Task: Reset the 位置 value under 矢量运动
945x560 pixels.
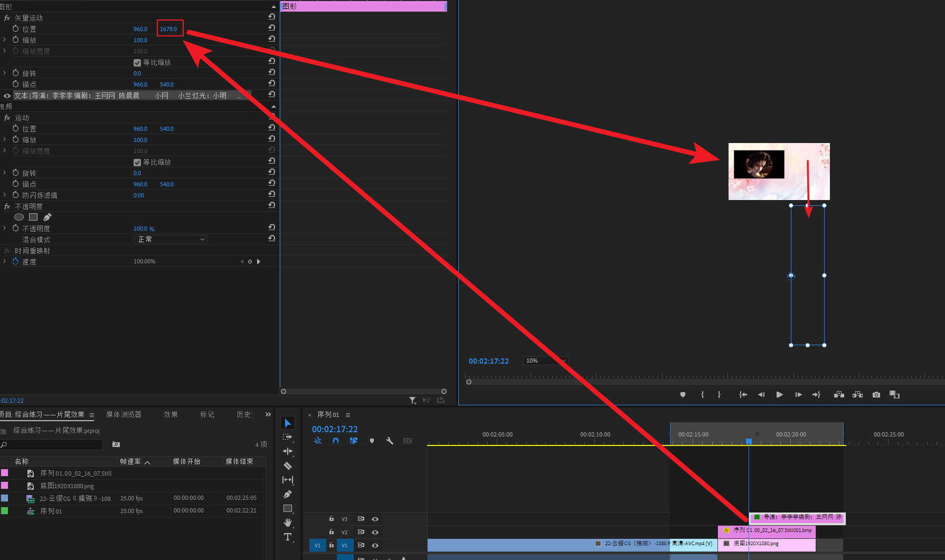Action: [272, 28]
